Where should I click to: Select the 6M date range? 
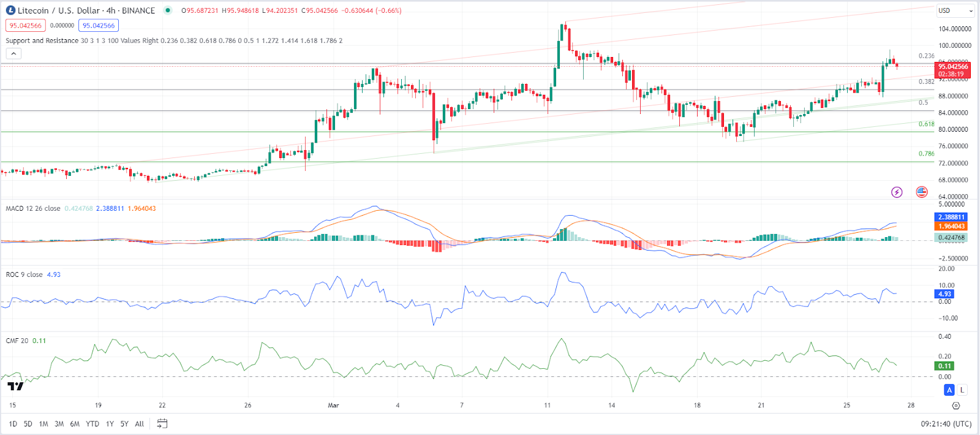tap(75, 423)
